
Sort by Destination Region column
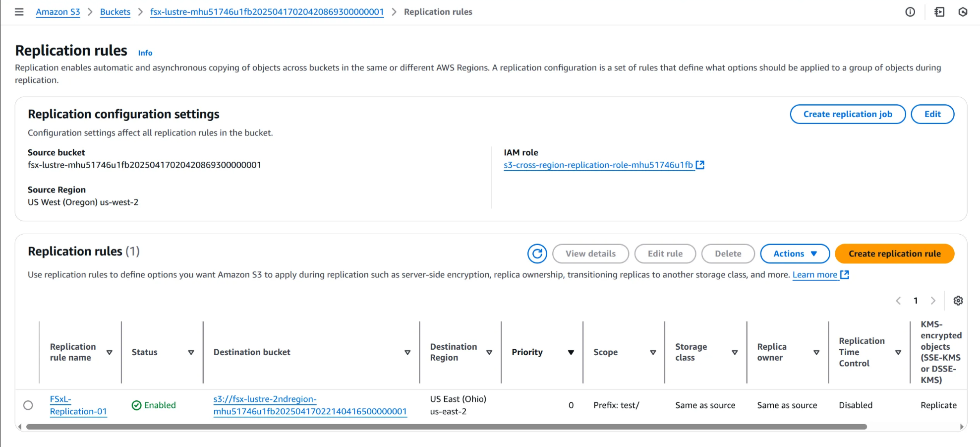click(x=489, y=352)
